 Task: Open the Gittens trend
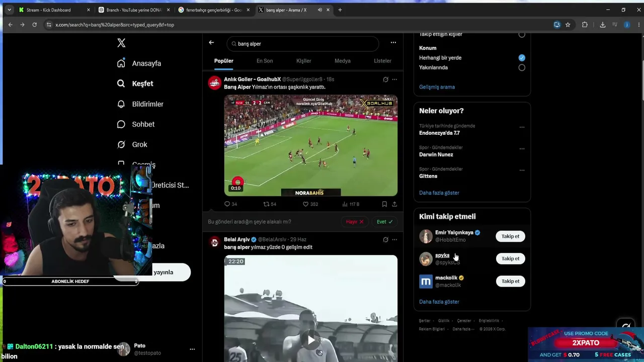click(x=428, y=176)
